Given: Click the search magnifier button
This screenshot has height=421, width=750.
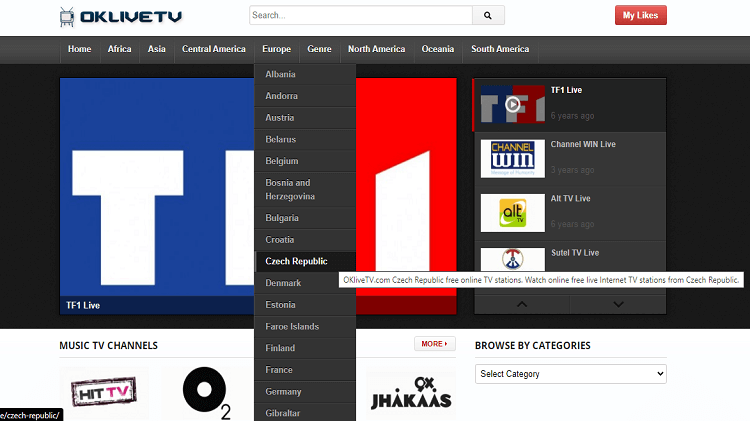Looking at the screenshot, I should point(488,15).
